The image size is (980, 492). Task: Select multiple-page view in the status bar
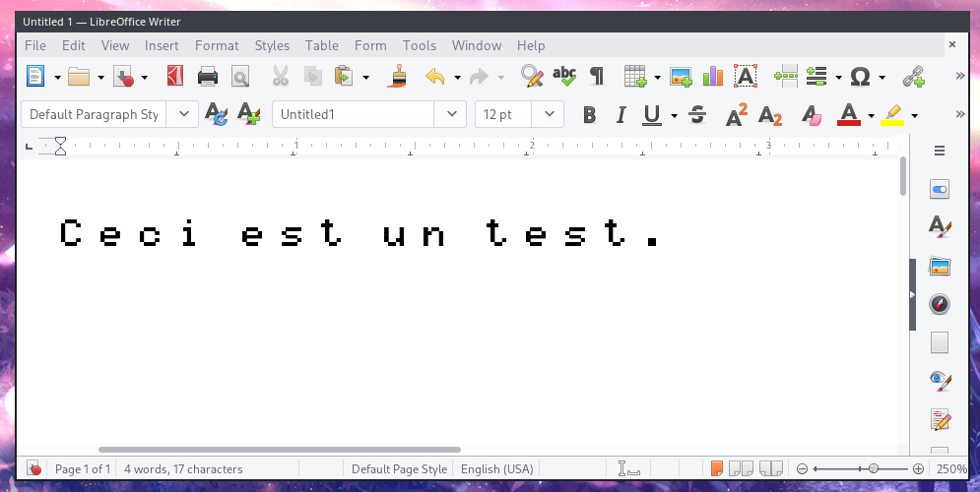click(x=742, y=468)
